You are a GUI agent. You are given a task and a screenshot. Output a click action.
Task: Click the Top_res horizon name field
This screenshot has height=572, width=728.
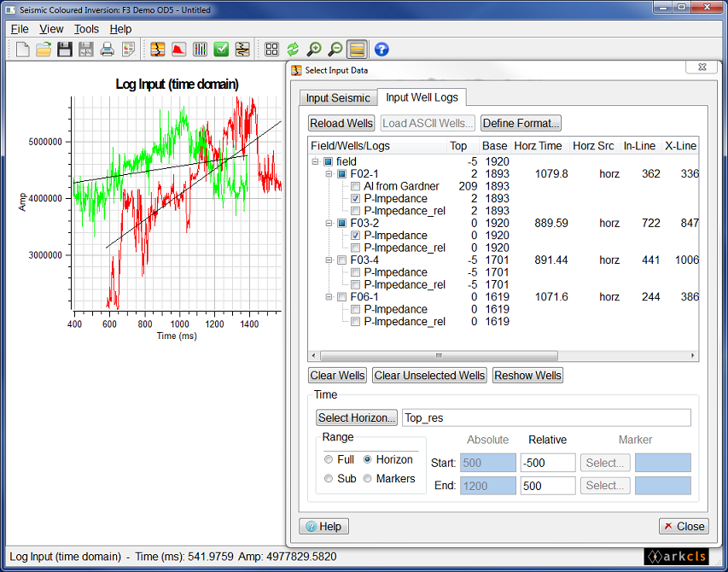(x=546, y=417)
